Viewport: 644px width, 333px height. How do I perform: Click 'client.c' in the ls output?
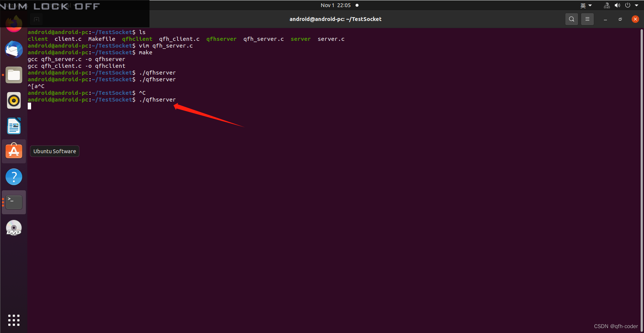(x=68, y=39)
